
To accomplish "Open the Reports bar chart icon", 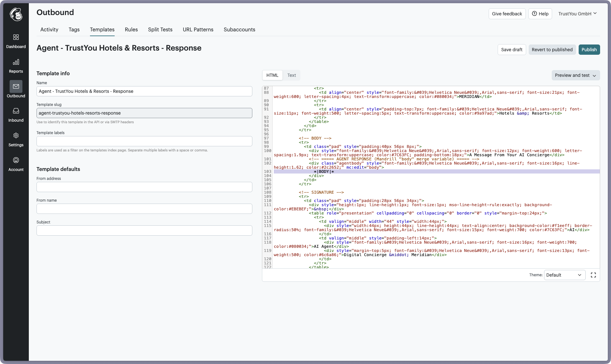I will [x=16, y=62].
